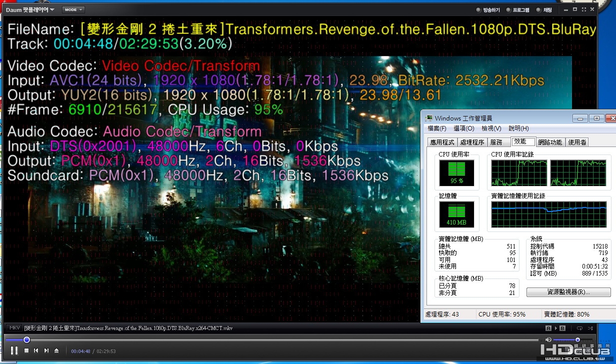Switch to the 應用程式 tab
616x364 pixels.
442,142
